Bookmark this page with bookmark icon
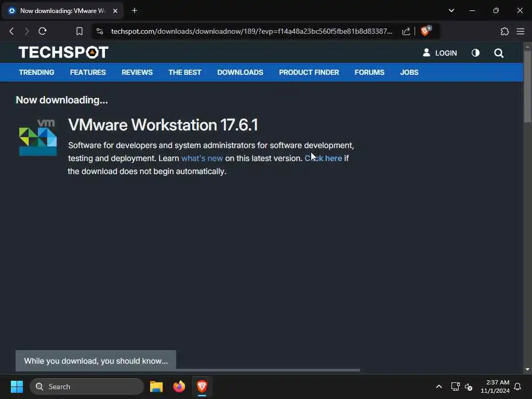The image size is (532, 399). [79, 31]
